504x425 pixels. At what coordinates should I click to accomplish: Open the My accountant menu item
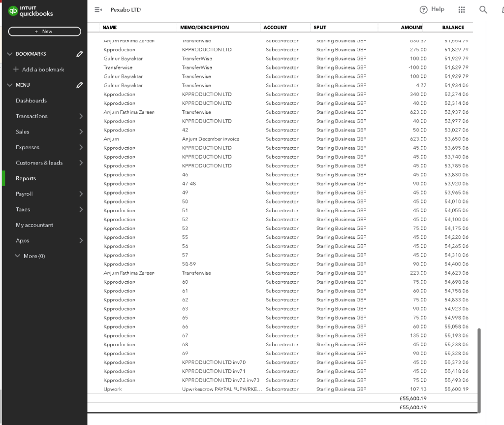[x=34, y=225]
